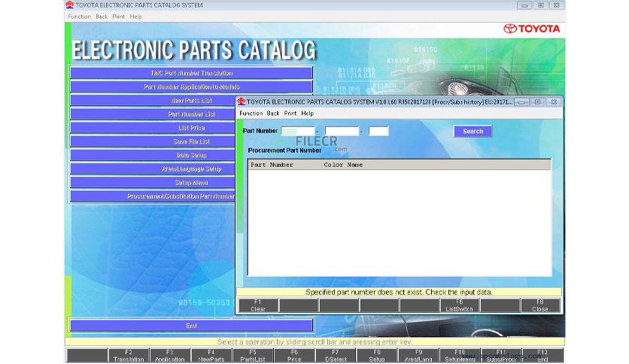Open Function menu in the Procr/Subs dialog

pos(251,114)
